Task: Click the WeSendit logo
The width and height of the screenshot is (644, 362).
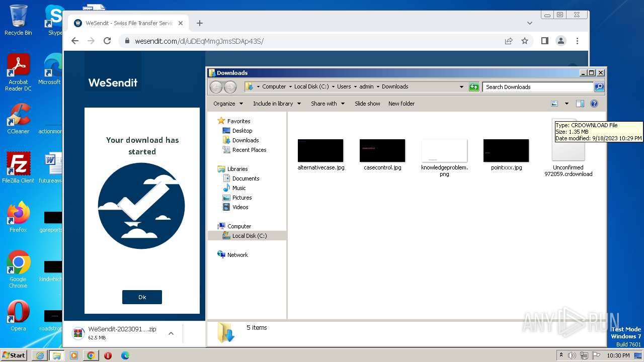Action: (x=113, y=82)
